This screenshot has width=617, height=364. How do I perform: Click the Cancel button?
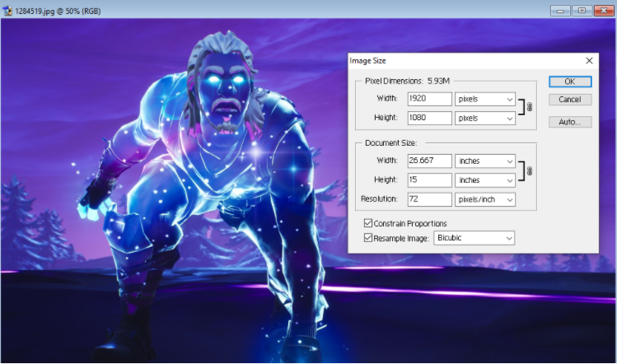570,100
